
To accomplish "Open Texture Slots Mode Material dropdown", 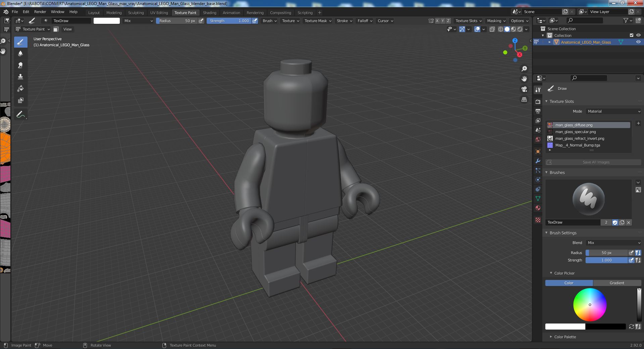I will pos(613,111).
